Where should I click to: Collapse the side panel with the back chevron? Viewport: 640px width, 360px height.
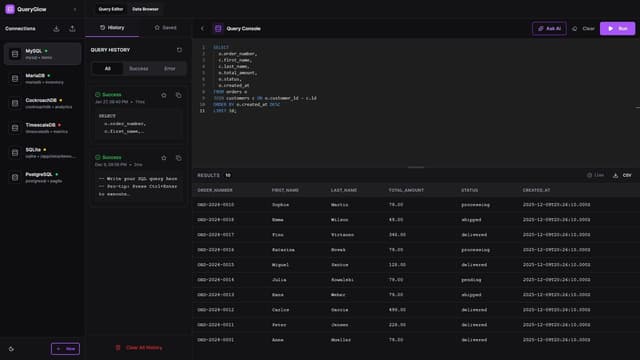(202, 29)
